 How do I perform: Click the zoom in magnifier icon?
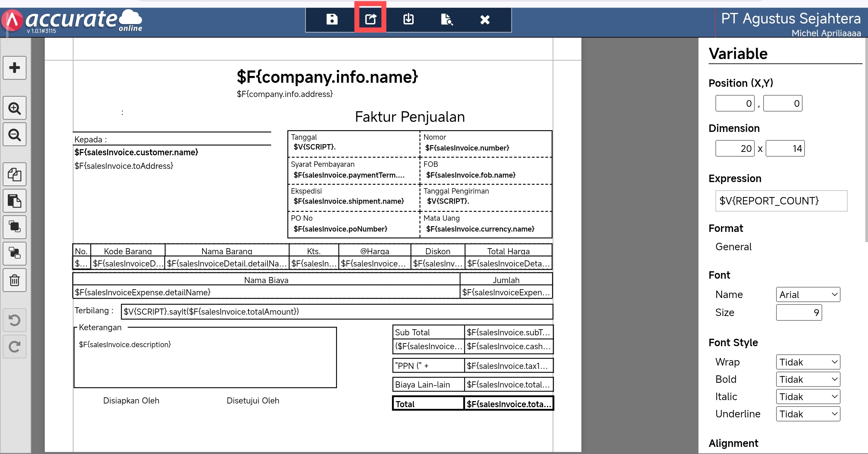coord(15,108)
